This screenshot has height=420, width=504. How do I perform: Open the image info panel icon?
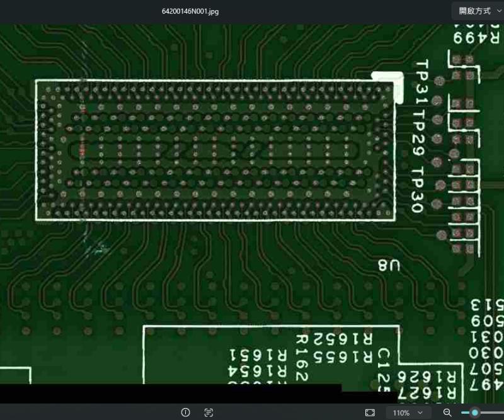[x=185, y=412]
